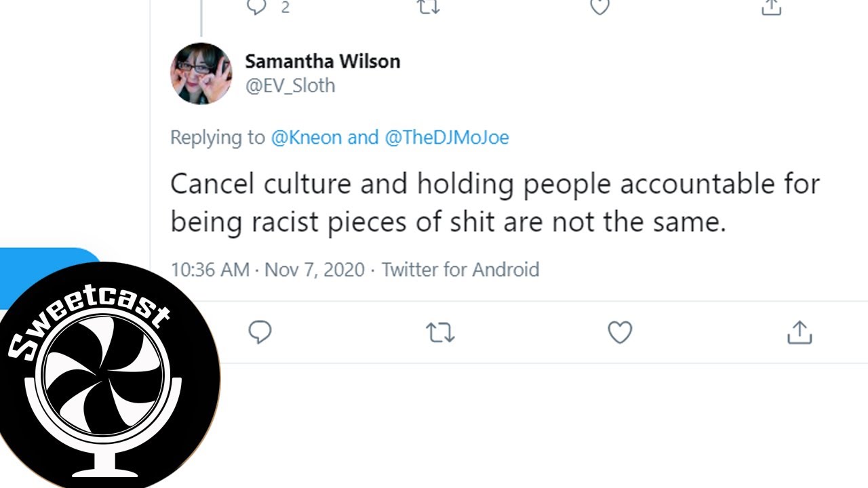Retweet the parent tweet above
This screenshot has width=868, height=488.
click(x=429, y=7)
